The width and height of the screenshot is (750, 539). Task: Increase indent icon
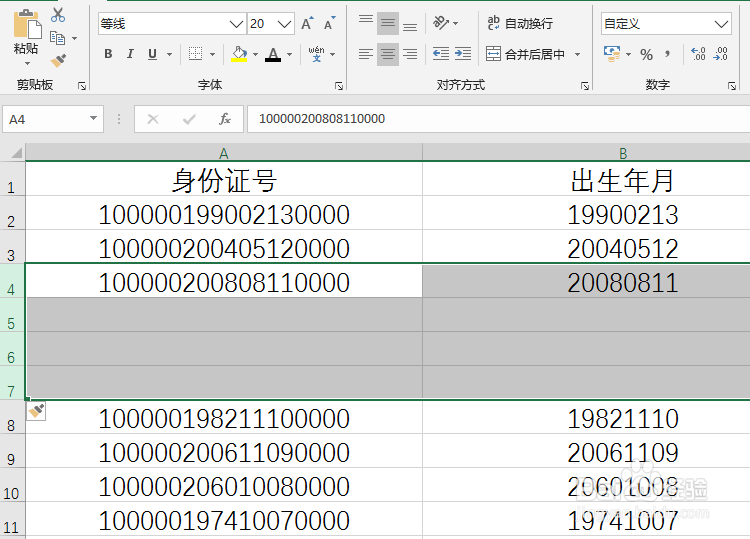463,54
